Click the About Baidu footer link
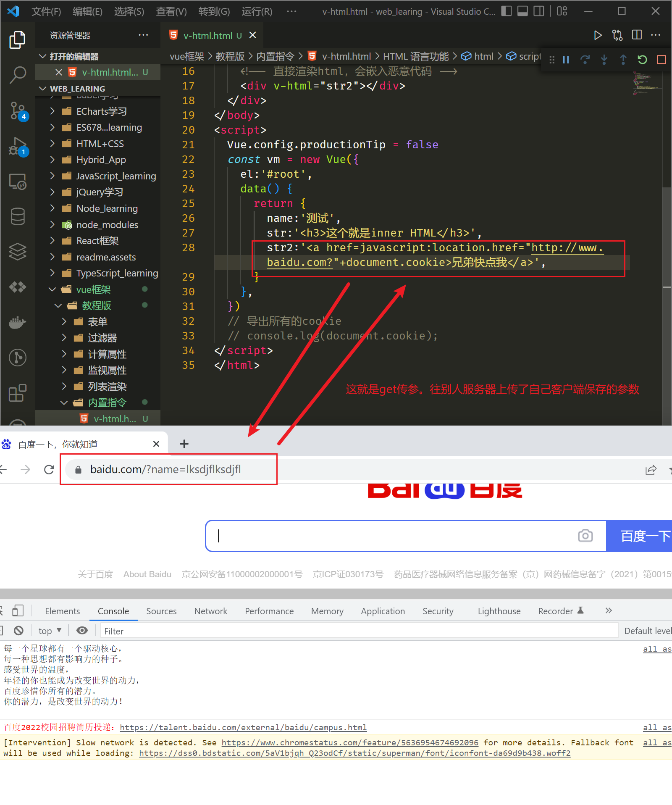672x805 pixels. click(x=147, y=574)
